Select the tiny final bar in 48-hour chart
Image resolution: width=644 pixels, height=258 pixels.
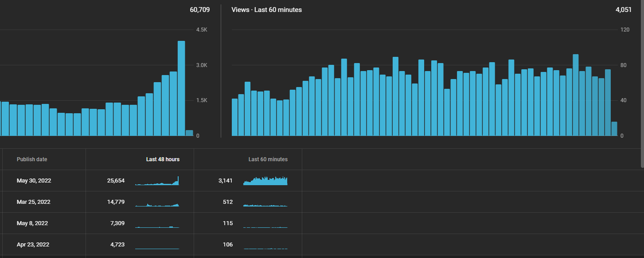tap(189, 133)
